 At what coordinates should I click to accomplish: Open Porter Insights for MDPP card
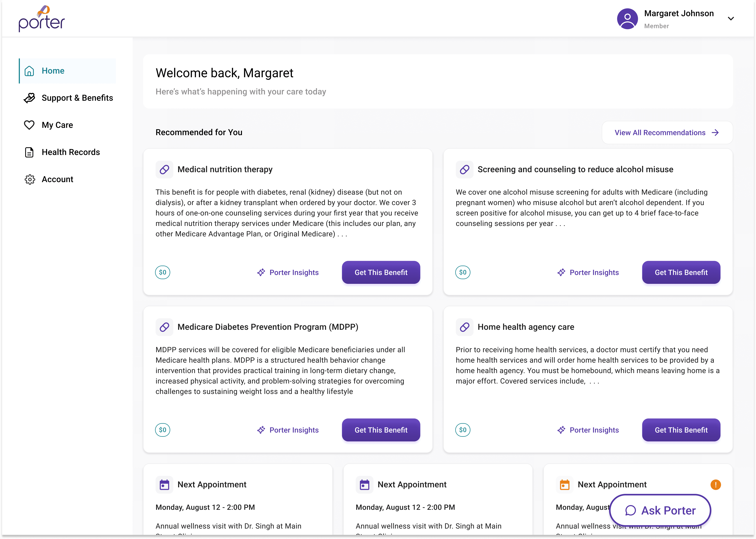pos(288,430)
